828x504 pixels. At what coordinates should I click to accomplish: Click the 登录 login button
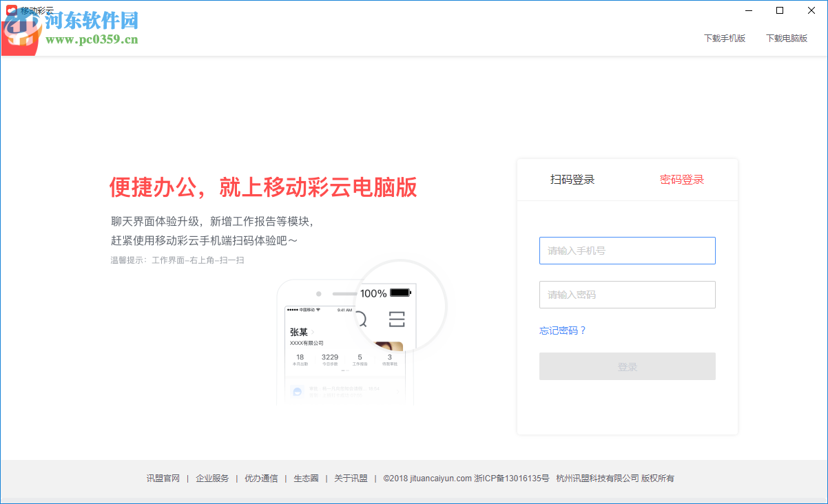click(x=627, y=366)
